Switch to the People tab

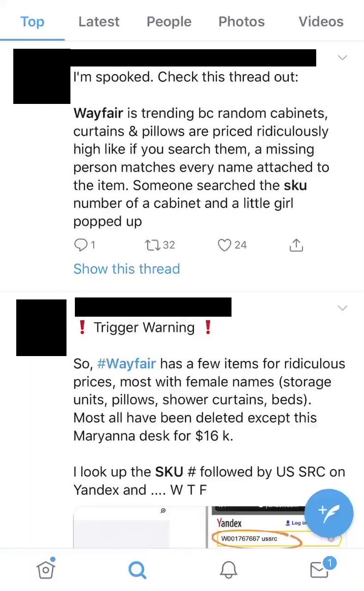click(169, 22)
